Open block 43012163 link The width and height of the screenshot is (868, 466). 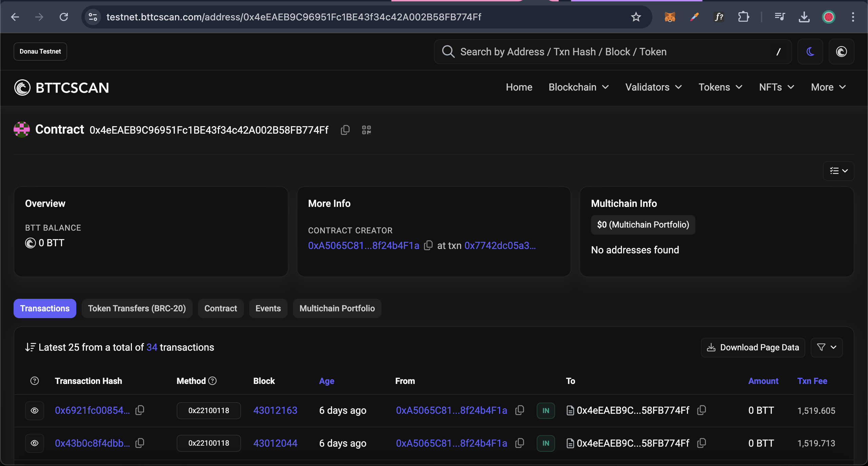[275, 410]
